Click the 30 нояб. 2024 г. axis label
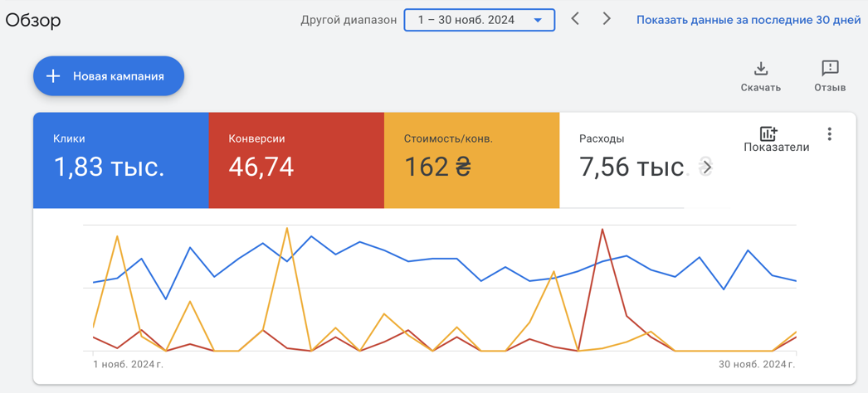868x393 pixels. [757, 364]
